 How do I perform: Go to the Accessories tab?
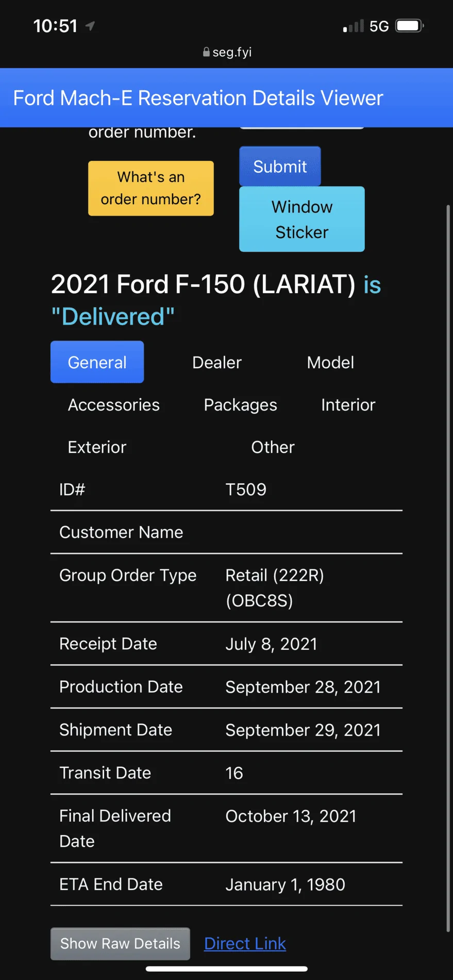coord(113,405)
